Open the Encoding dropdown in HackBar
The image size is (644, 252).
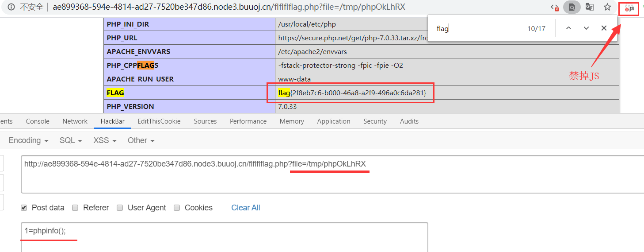(x=28, y=140)
